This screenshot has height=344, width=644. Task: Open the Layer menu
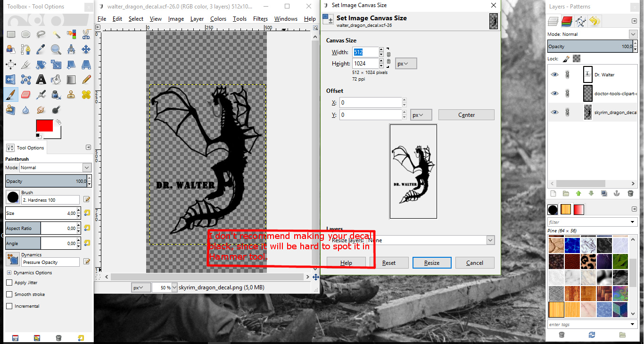point(197,19)
